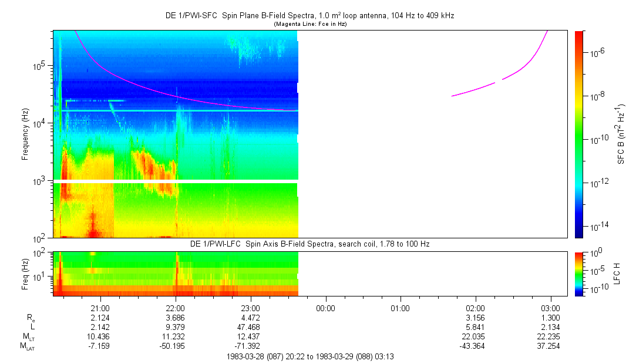The height and width of the screenshot is (364, 636).
Task: Click the DE 1/PWI-SFC spectra title
Action: pyautogui.click(x=309, y=16)
